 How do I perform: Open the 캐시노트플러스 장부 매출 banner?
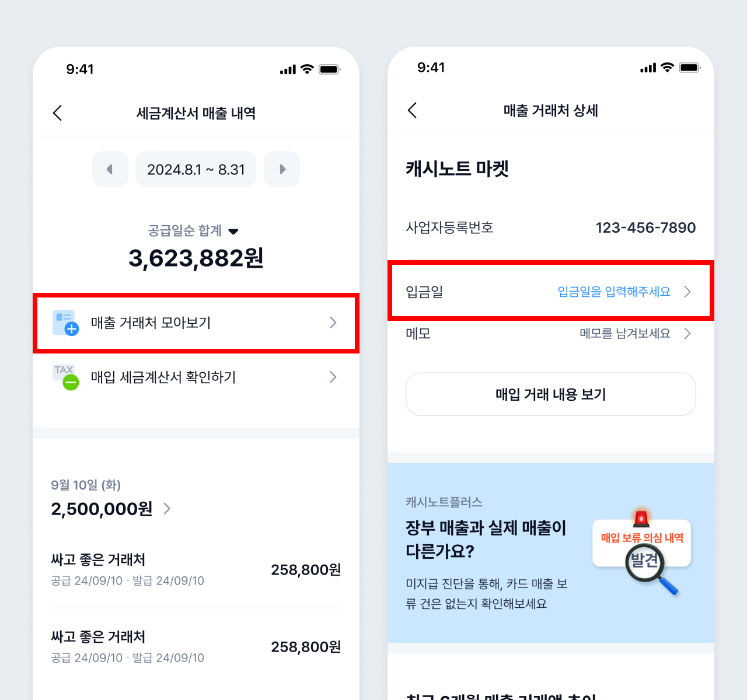(551, 553)
